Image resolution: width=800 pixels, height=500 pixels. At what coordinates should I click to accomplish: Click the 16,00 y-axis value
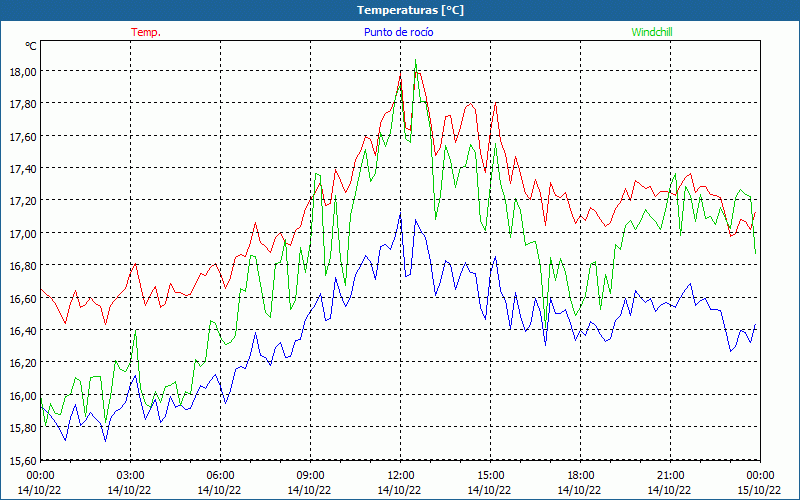tap(23, 395)
